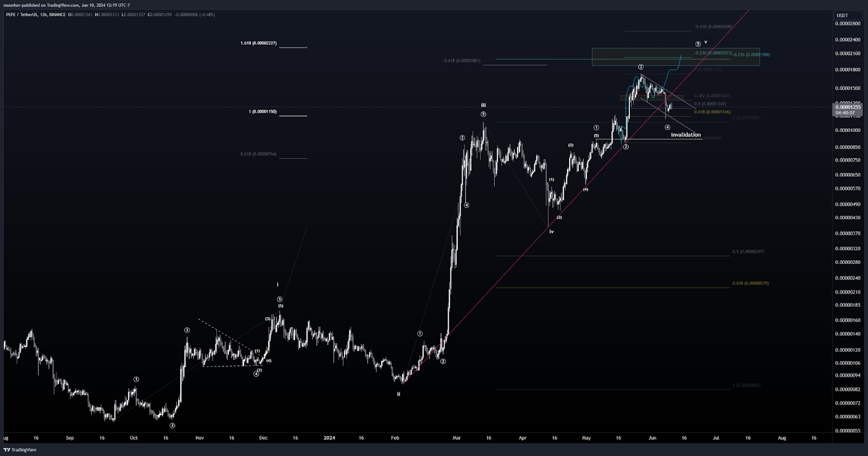The image size is (868, 456).
Task: Click the high value H0.00001313
Action: [107, 15]
